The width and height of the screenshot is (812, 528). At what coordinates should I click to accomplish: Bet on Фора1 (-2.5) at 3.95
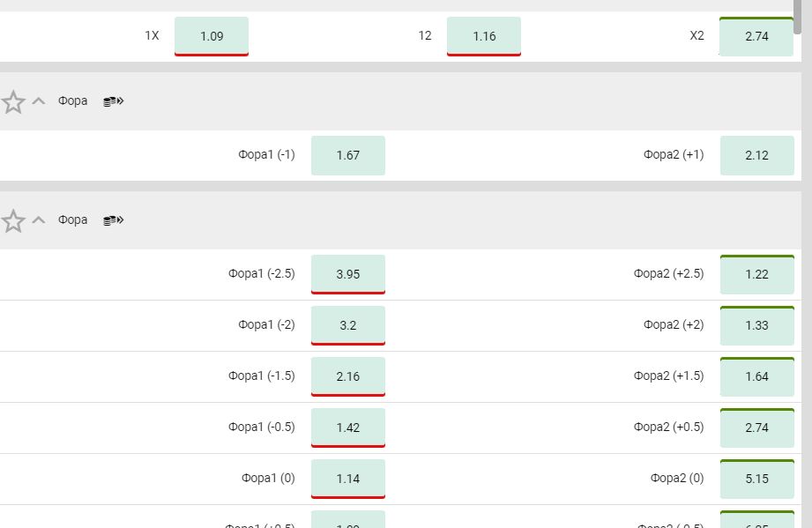point(348,274)
